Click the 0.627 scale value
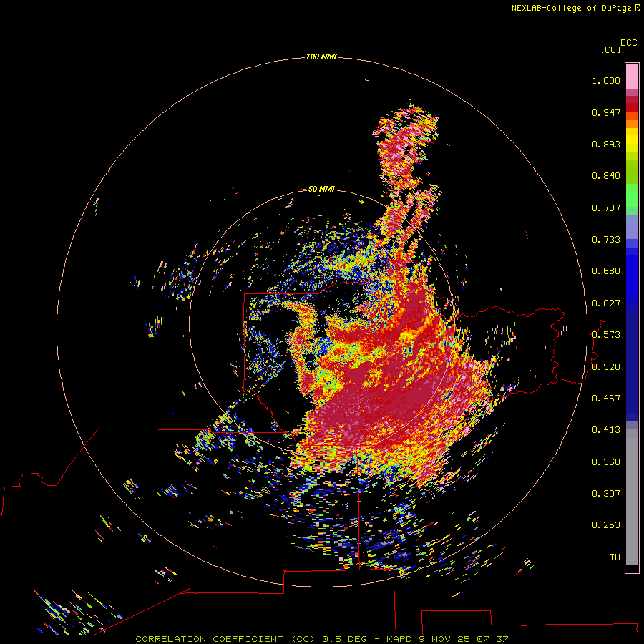 (x=606, y=303)
